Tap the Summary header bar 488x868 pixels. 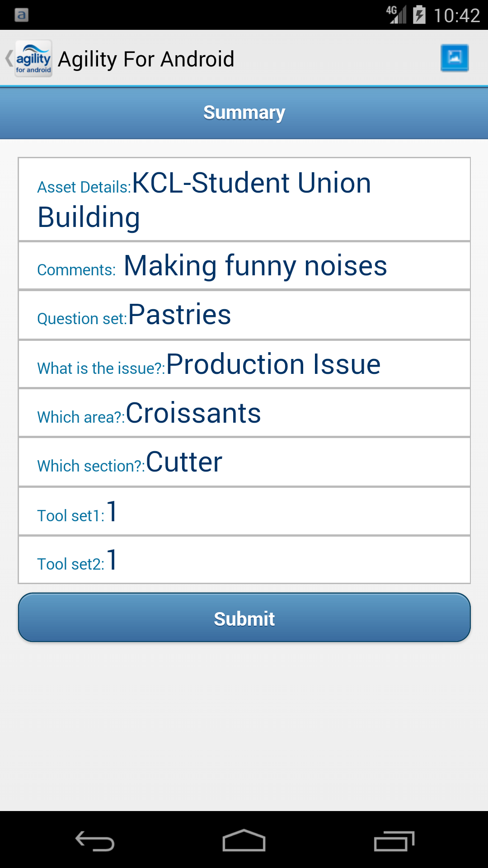point(244,113)
